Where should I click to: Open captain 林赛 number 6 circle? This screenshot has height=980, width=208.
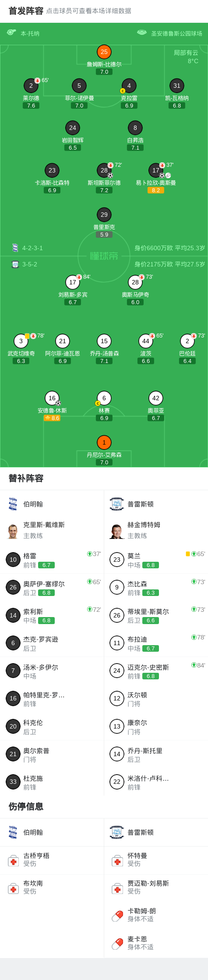(x=104, y=398)
